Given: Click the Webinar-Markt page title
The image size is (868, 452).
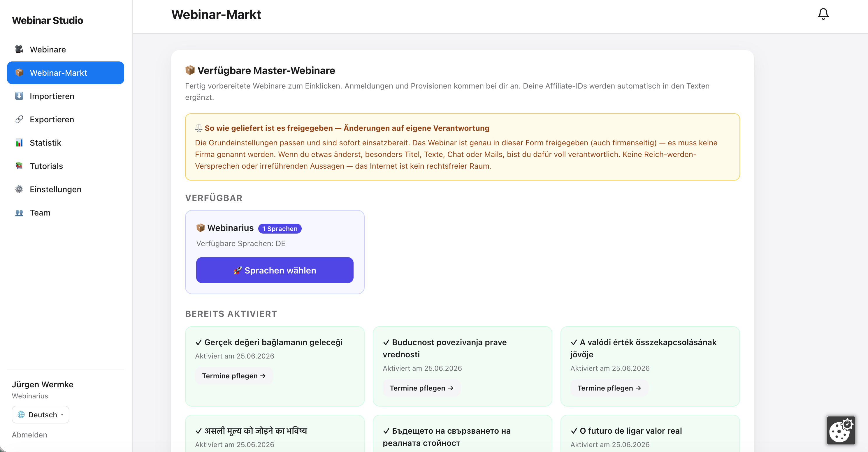Looking at the screenshot, I should click(x=216, y=15).
